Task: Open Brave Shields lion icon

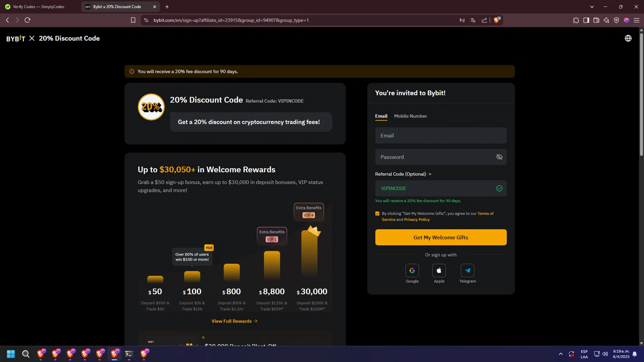Action: tap(497, 20)
